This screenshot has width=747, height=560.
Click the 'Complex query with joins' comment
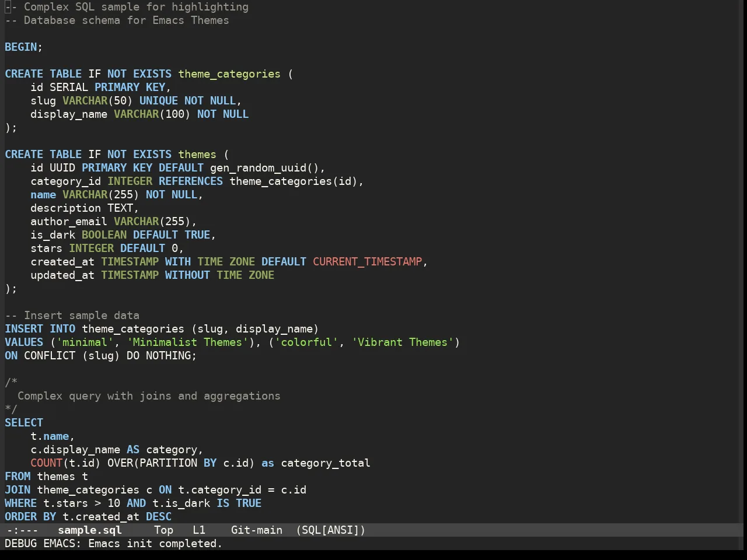[149, 396]
